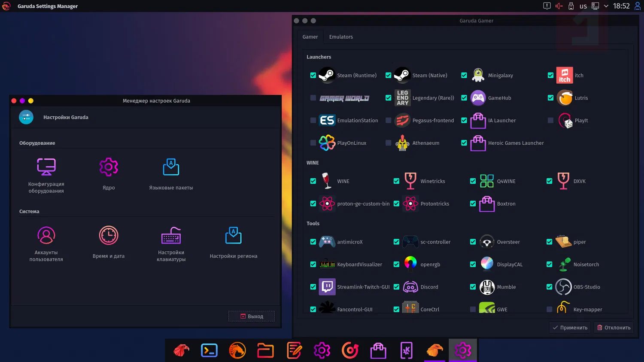644x362 pixels.
Task: Click the us keyboard layout indicator
Action: (x=583, y=6)
